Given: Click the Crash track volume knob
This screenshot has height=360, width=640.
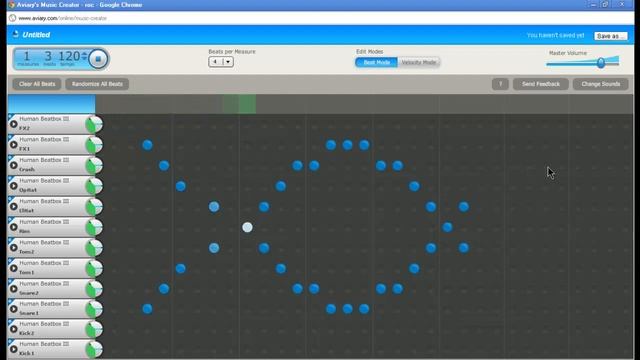Looking at the screenshot, I should pos(94,165).
